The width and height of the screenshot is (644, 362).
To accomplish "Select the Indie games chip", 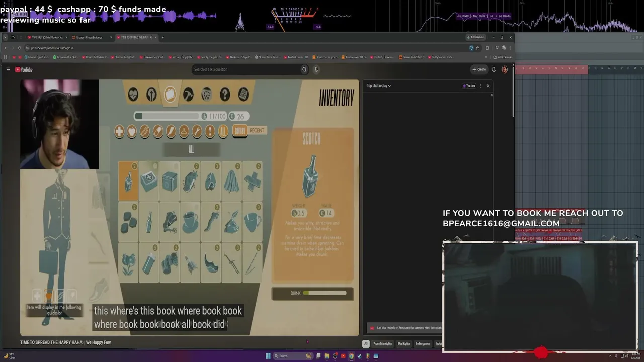I will pos(423,344).
